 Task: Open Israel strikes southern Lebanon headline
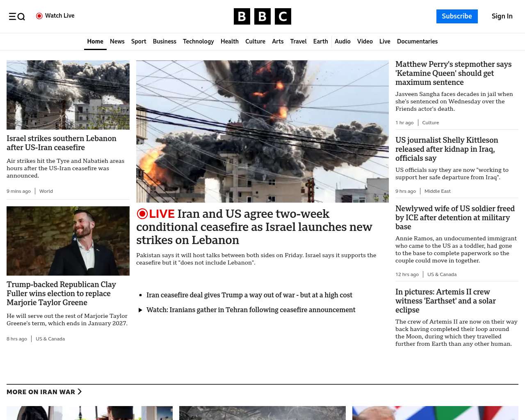pos(62,143)
